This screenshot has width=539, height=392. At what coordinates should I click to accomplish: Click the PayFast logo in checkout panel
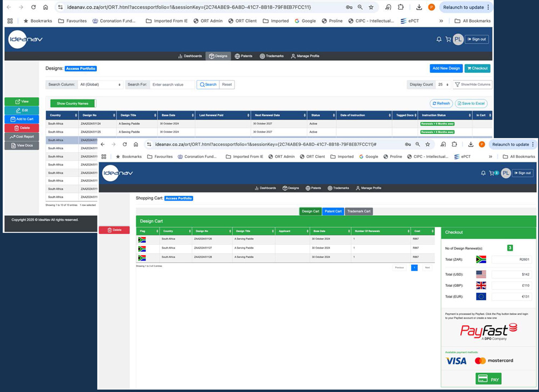point(488,332)
